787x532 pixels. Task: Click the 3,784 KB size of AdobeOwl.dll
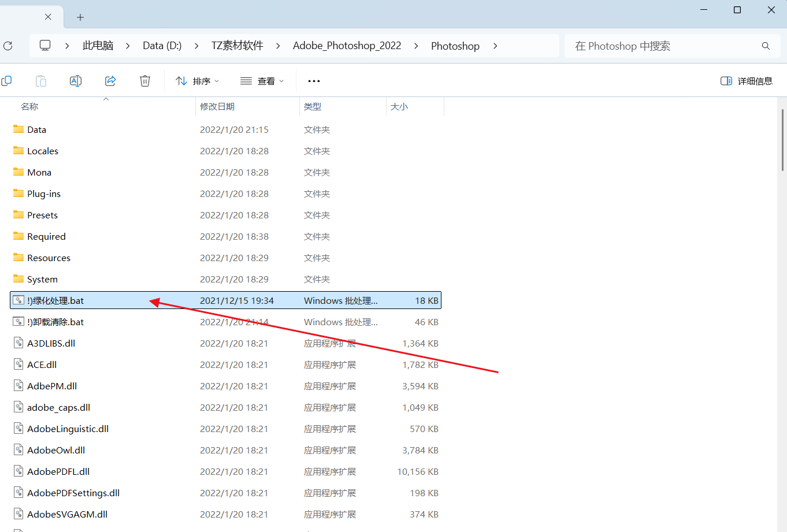click(x=421, y=450)
